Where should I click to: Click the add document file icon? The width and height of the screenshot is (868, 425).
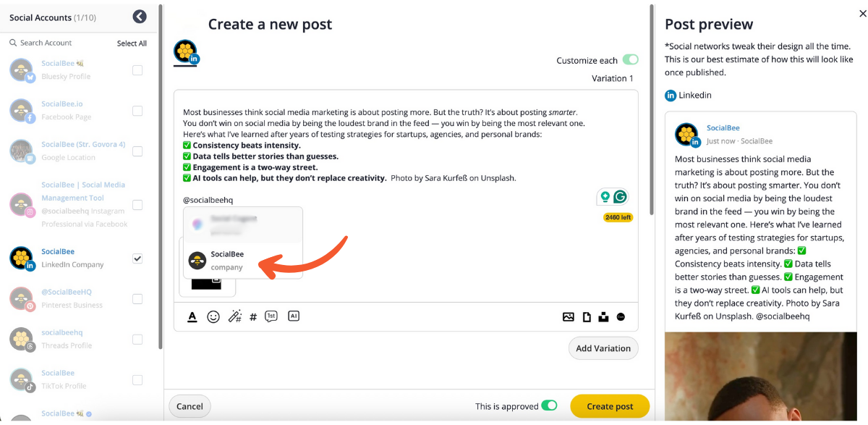tap(587, 317)
